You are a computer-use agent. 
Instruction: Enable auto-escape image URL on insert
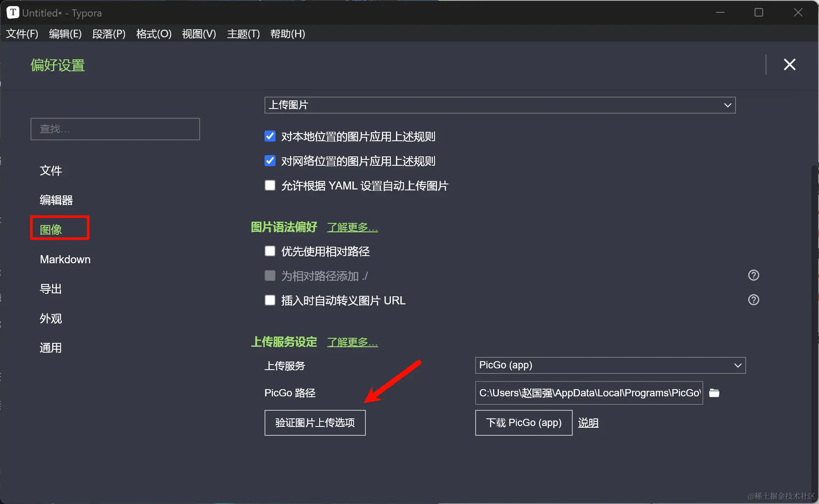pos(270,300)
